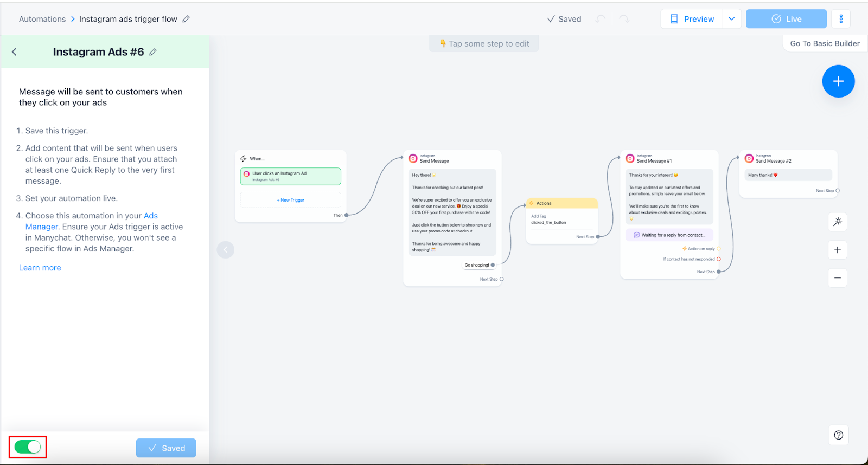Zoom out on the flow canvas
868x465 pixels.
(838, 278)
